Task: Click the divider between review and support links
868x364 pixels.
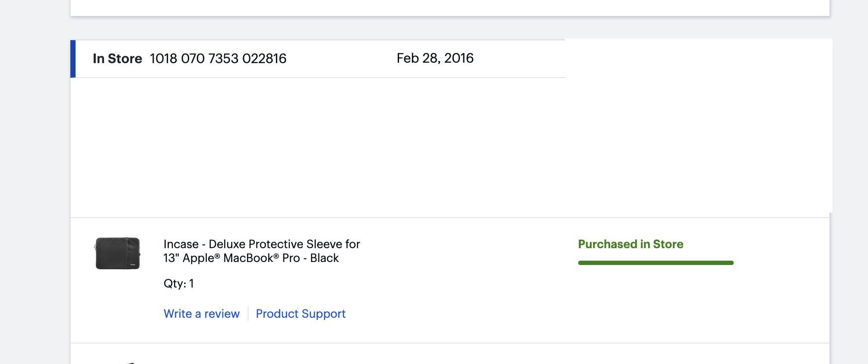Action: (248, 314)
